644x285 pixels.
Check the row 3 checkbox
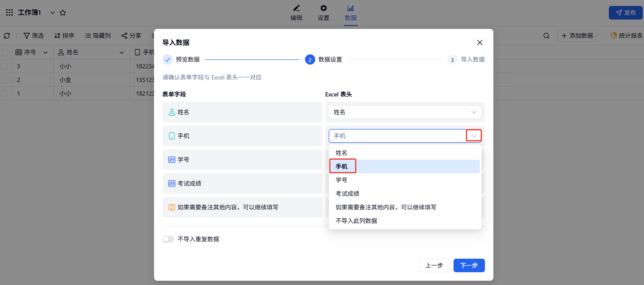click(5, 66)
